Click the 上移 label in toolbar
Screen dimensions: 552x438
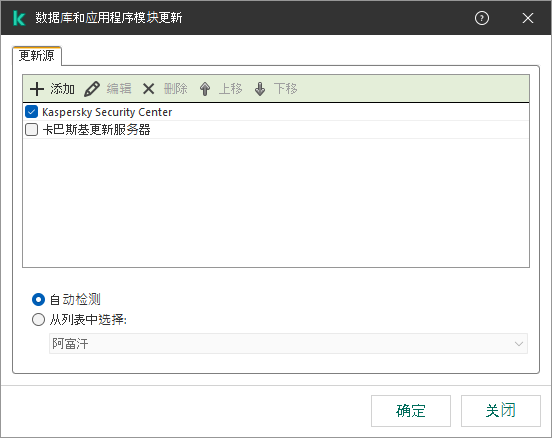[x=231, y=89]
